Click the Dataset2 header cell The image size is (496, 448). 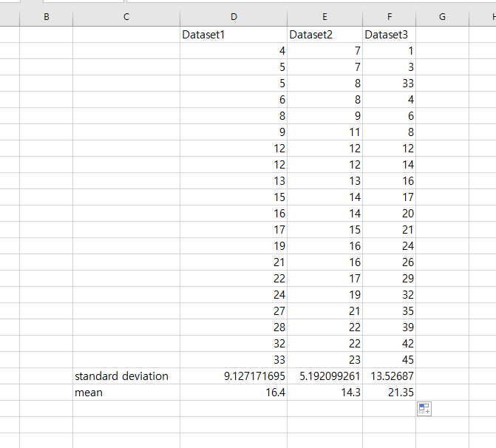point(325,35)
